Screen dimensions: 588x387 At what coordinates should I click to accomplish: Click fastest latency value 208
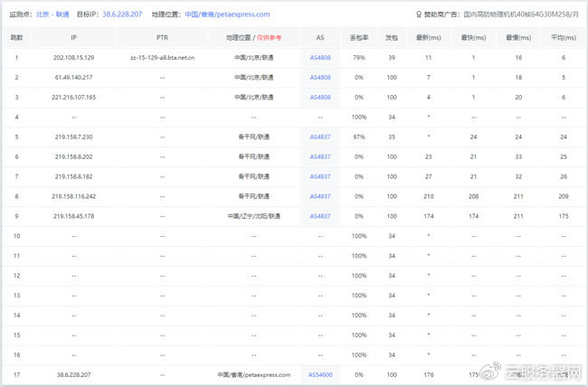click(474, 196)
